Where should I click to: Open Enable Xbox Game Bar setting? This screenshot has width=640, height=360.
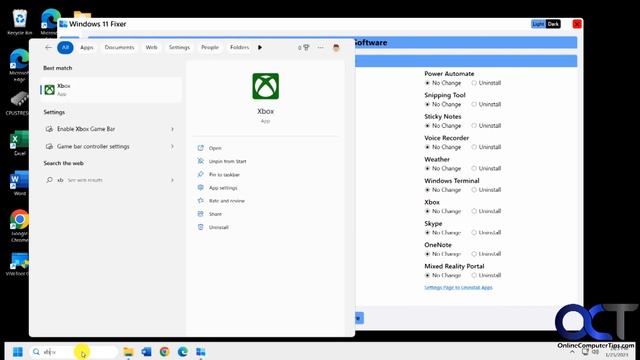click(111, 129)
